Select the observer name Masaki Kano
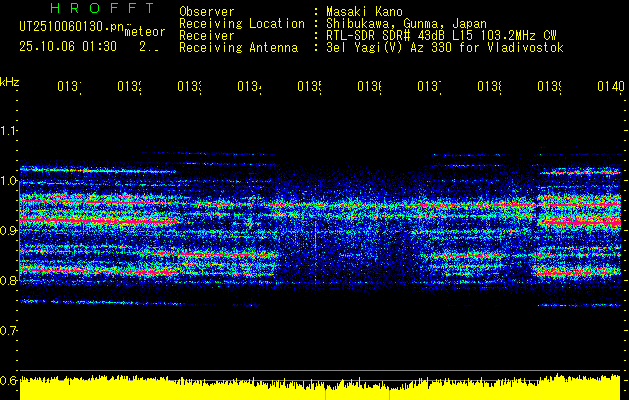This screenshot has height=400, width=629. point(364,11)
